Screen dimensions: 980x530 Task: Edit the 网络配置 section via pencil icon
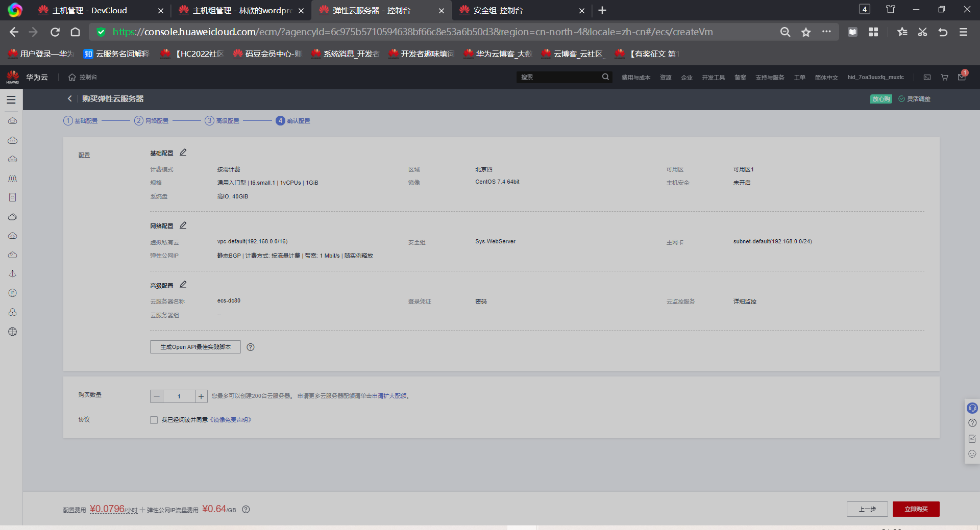coord(183,225)
